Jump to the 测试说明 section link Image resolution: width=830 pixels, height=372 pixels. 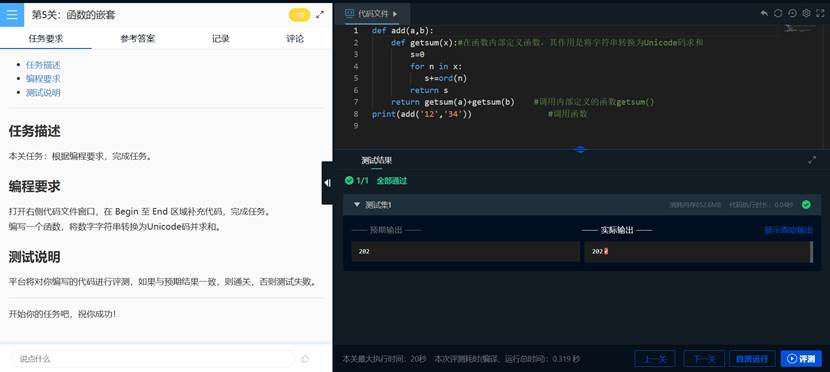pos(43,92)
